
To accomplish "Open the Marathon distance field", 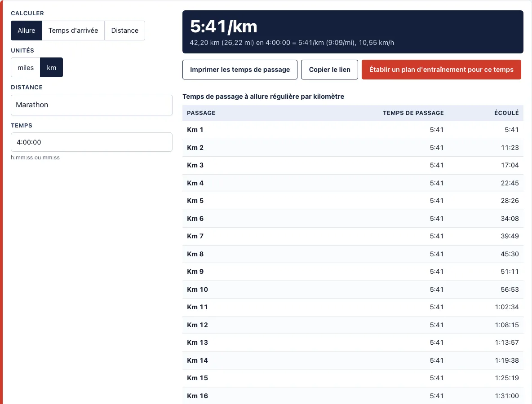I will coord(92,105).
